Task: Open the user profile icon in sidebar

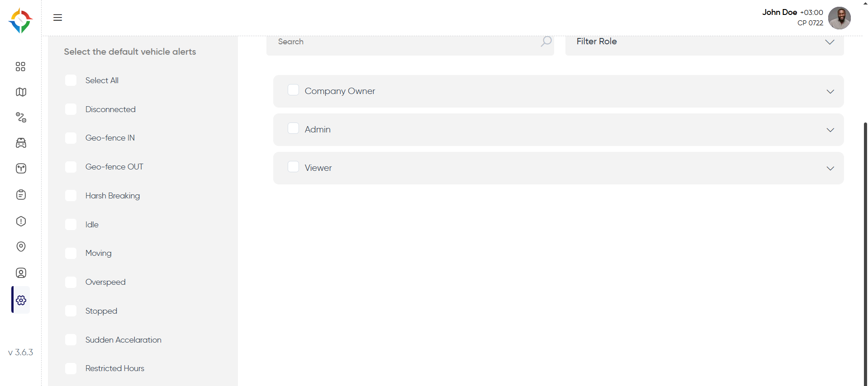Action: coord(21,273)
